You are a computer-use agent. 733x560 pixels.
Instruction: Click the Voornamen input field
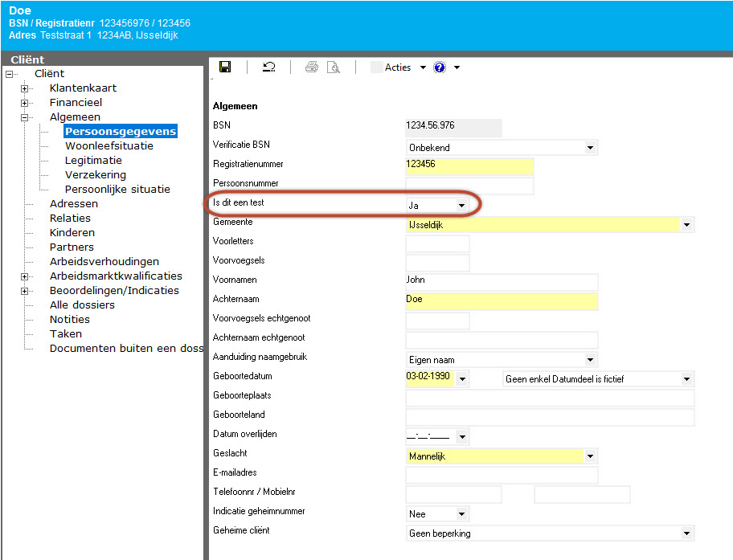tap(502, 282)
